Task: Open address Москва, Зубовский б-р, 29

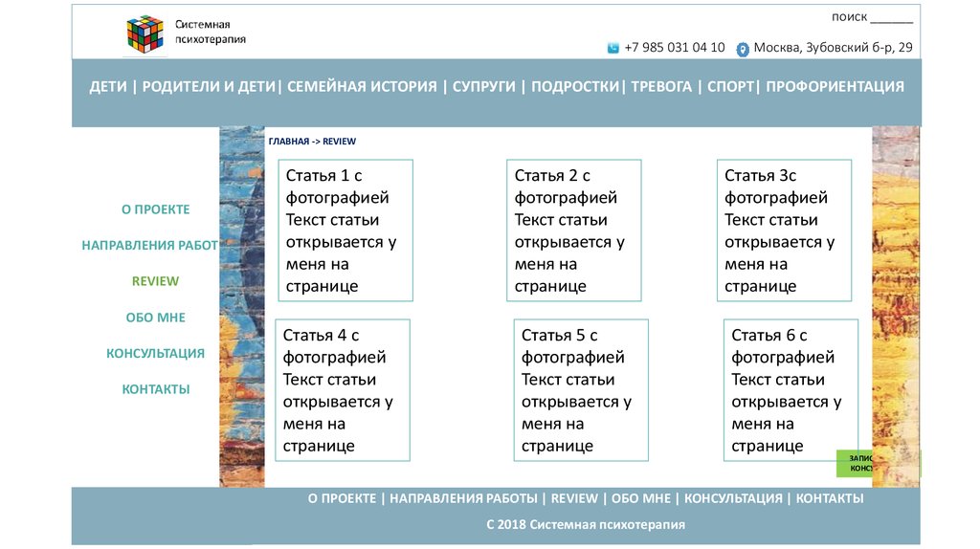Action: tap(834, 48)
